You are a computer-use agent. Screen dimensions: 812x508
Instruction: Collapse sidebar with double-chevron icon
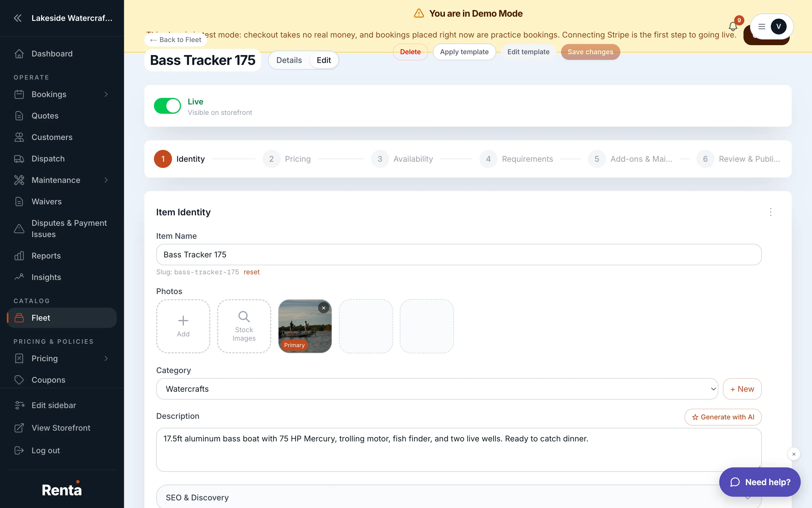coord(18,18)
